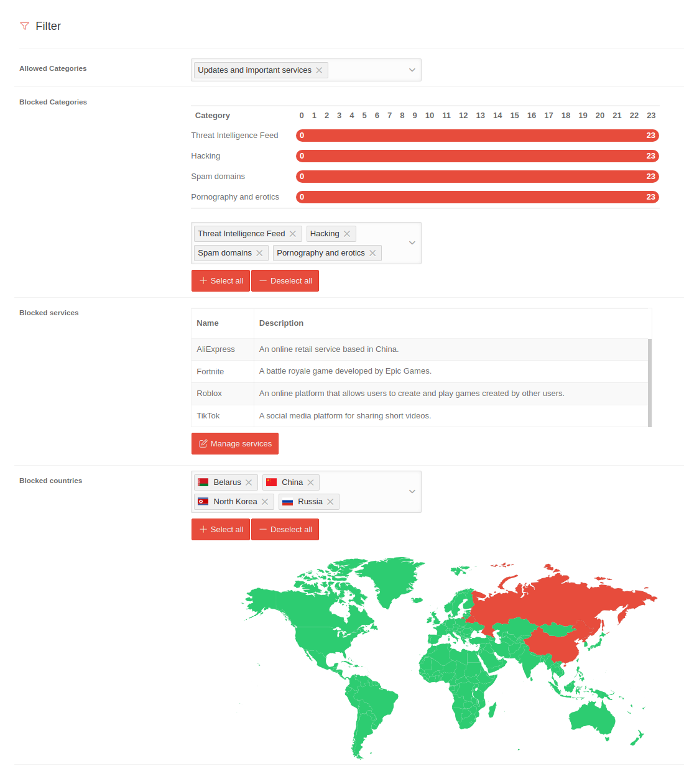Open the Blocked countries dropdown
The image size is (684, 784).
(x=412, y=492)
